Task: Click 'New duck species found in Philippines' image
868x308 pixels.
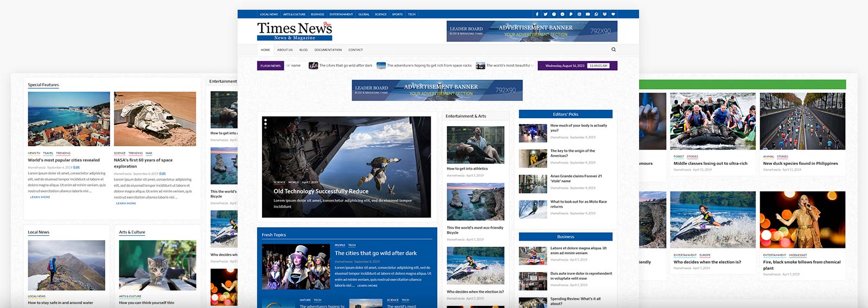Action: pyautogui.click(x=802, y=121)
